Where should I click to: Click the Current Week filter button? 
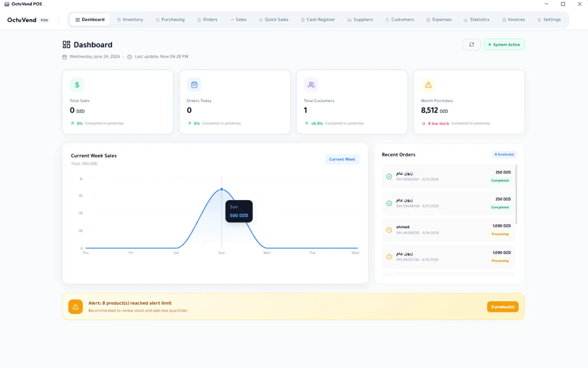(x=342, y=159)
